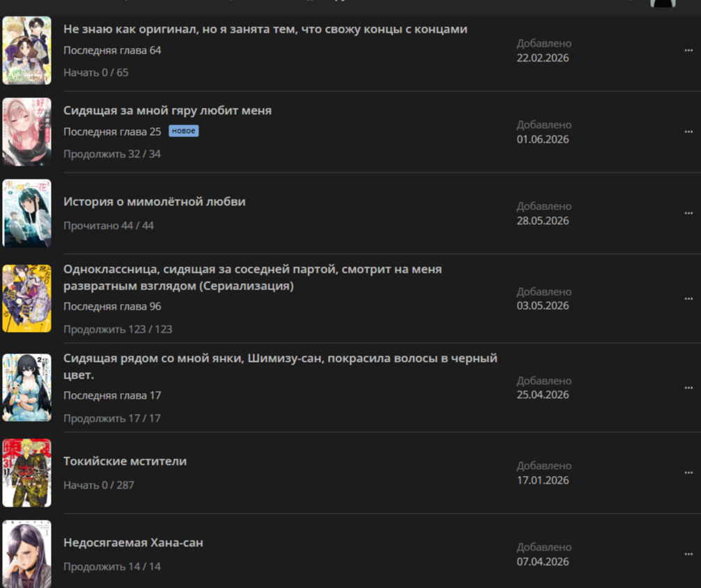701x588 pixels.
Task: Open title История о мимолётной любви
Action: click(155, 202)
